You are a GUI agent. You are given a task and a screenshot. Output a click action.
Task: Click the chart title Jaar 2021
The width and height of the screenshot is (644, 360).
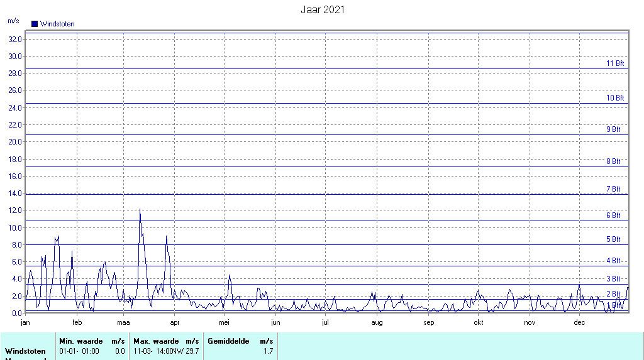click(323, 10)
